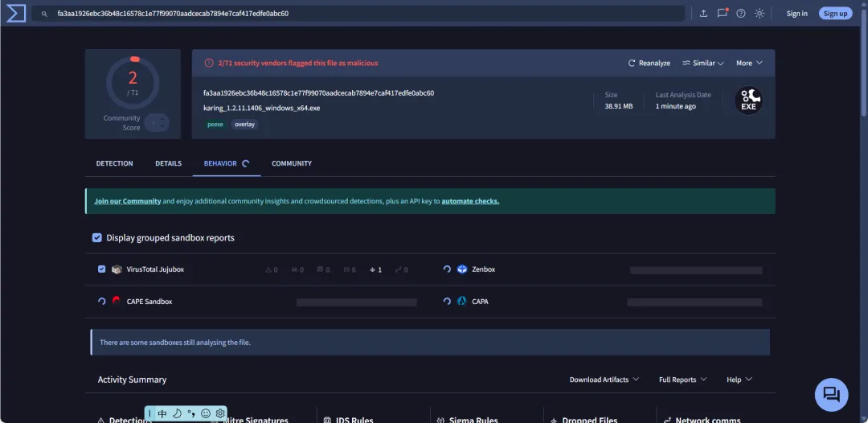Screen dimensions: 868x423
Task: Switch to the Detection tab
Action: [115, 164]
